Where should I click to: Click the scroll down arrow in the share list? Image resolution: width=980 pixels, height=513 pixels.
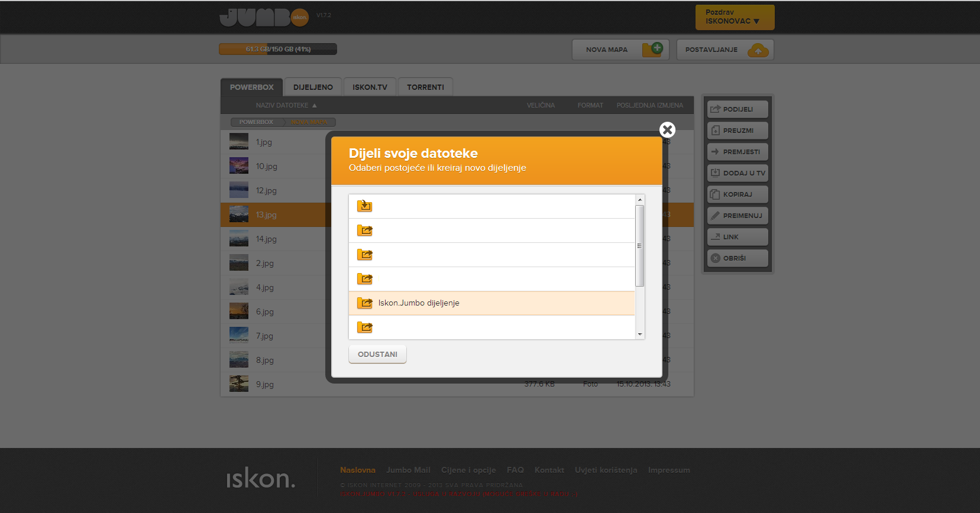coord(639,335)
